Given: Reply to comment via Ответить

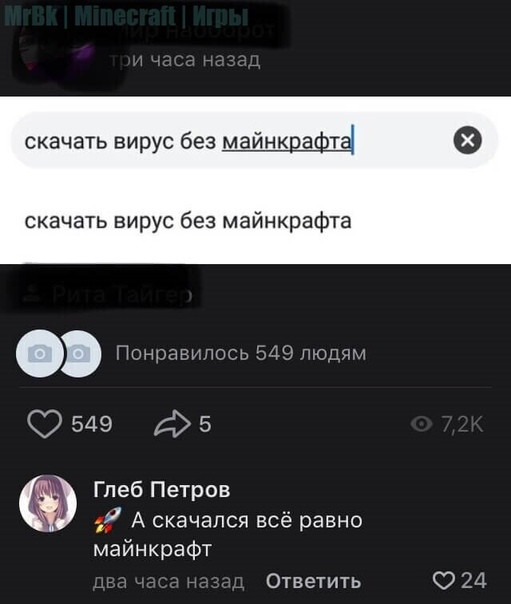Looking at the screenshot, I should [x=313, y=581].
